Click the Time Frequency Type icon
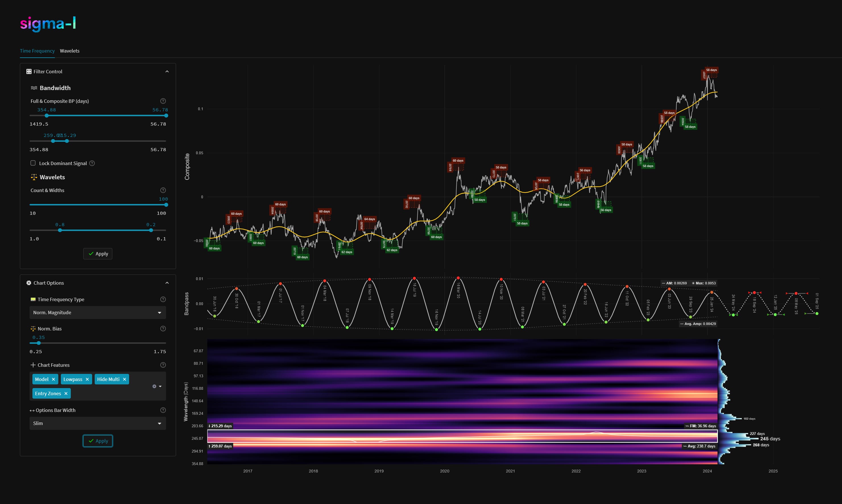842x504 pixels. [x=33, y=299]
